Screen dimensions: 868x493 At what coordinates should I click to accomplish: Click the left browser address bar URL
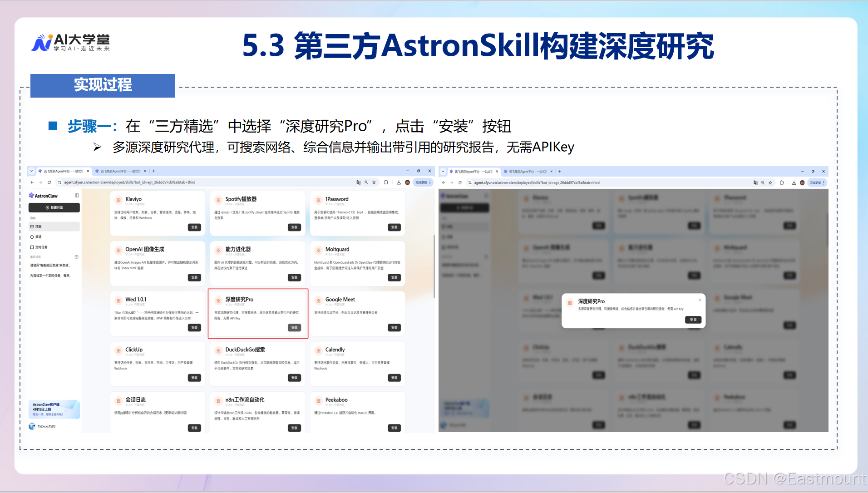coord(130,182)
